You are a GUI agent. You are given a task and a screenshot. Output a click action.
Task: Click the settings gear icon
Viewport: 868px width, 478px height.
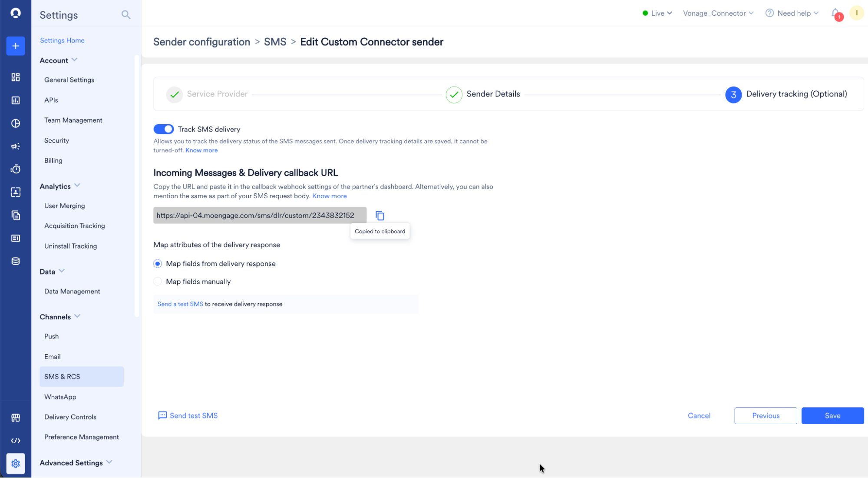coord(16,464)
